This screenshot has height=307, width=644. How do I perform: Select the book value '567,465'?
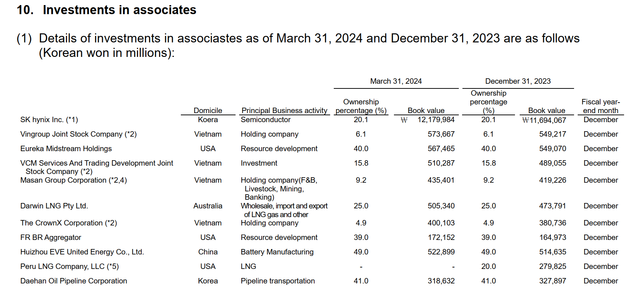coord(441,149)
